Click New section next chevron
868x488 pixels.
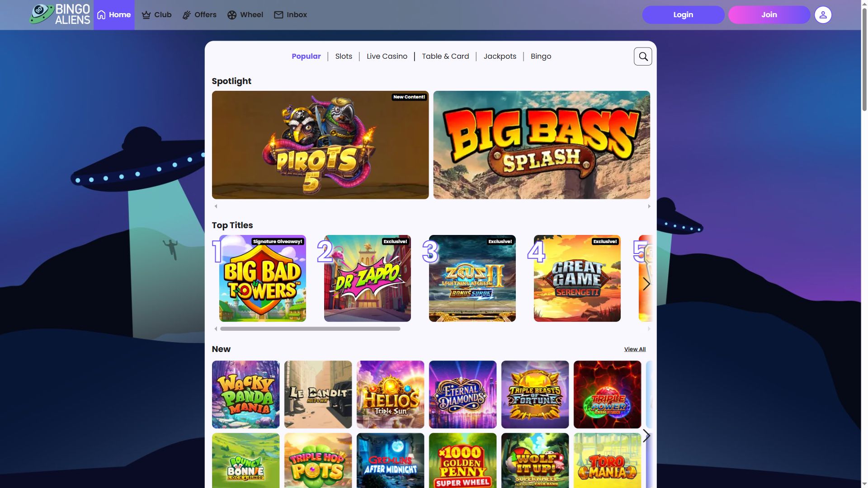pyautogui.click(x=646, y=436)
